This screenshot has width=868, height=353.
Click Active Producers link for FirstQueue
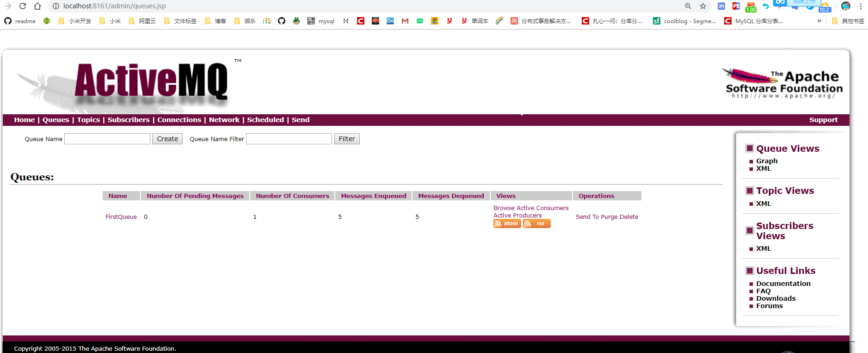click(x=517, y=216)
